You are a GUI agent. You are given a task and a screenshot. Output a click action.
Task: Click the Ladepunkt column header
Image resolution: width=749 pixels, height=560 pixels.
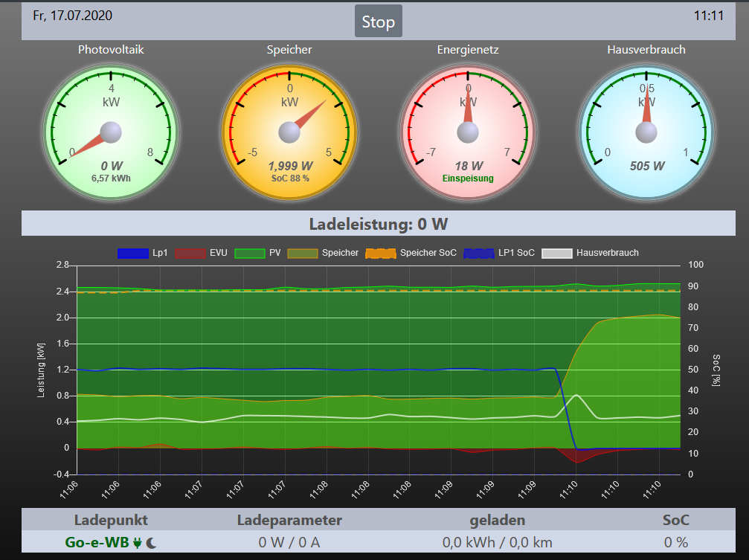coord(111,519)
